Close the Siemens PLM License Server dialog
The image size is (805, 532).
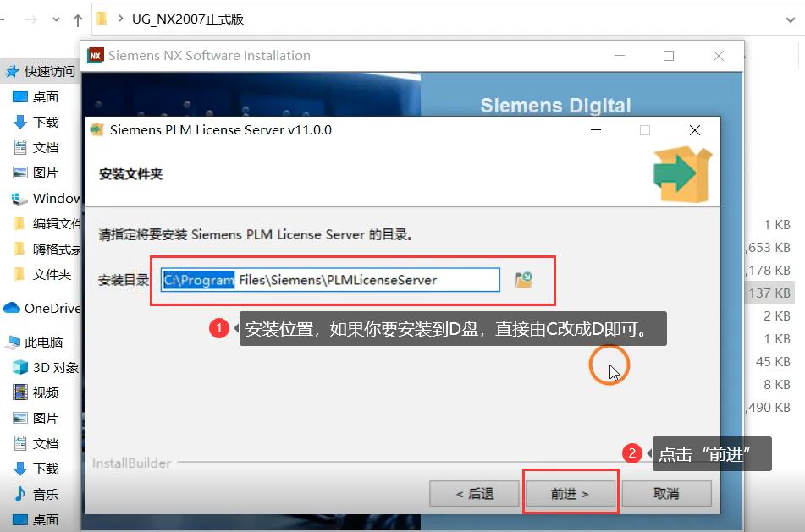pos(695,130)
